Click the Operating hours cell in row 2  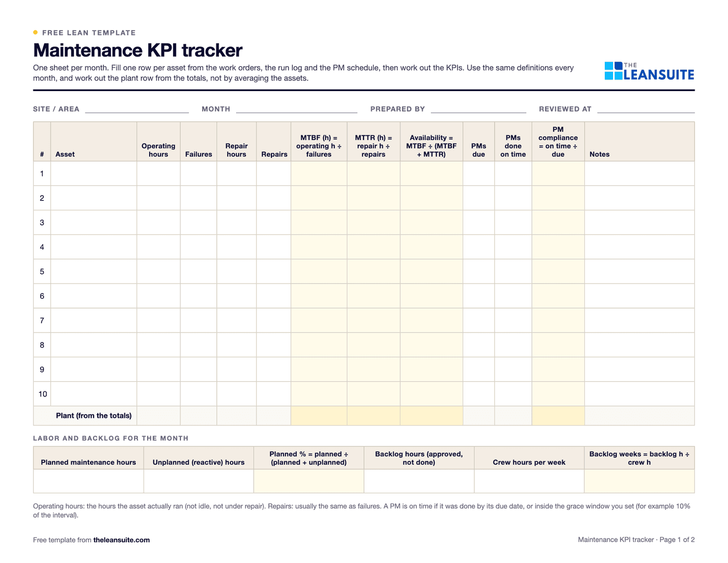(x=159, y=198)
